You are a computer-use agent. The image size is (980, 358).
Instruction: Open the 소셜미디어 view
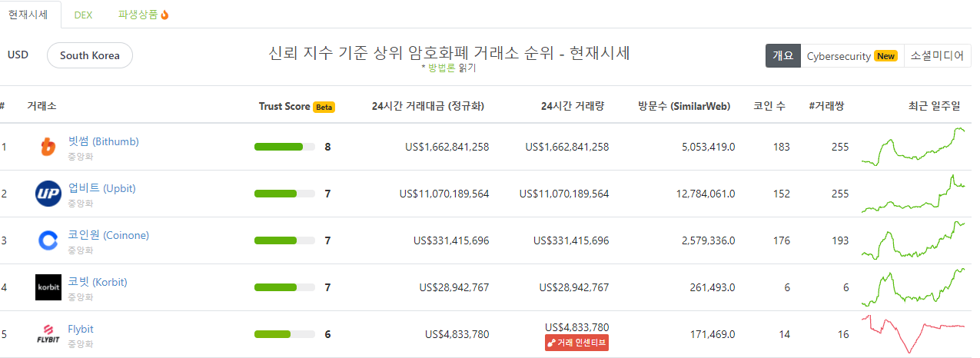coord(937,56)
